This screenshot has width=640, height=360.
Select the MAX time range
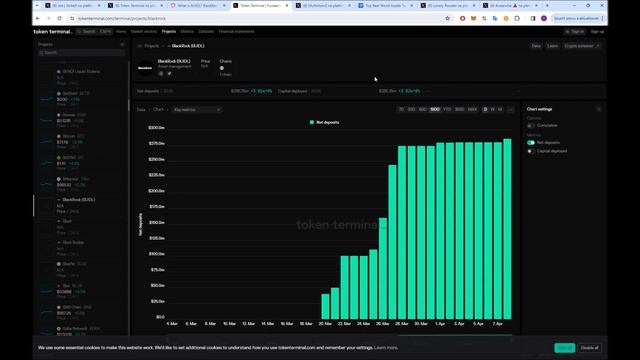[472, 109]
